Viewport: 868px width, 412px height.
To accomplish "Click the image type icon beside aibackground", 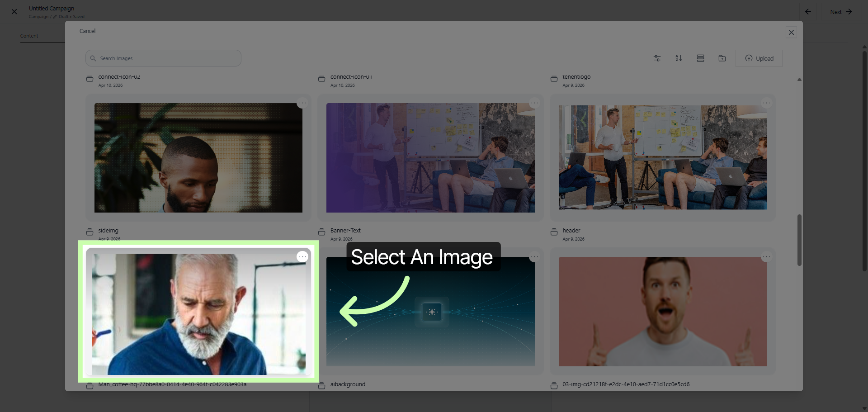I will tap(322, 386).
